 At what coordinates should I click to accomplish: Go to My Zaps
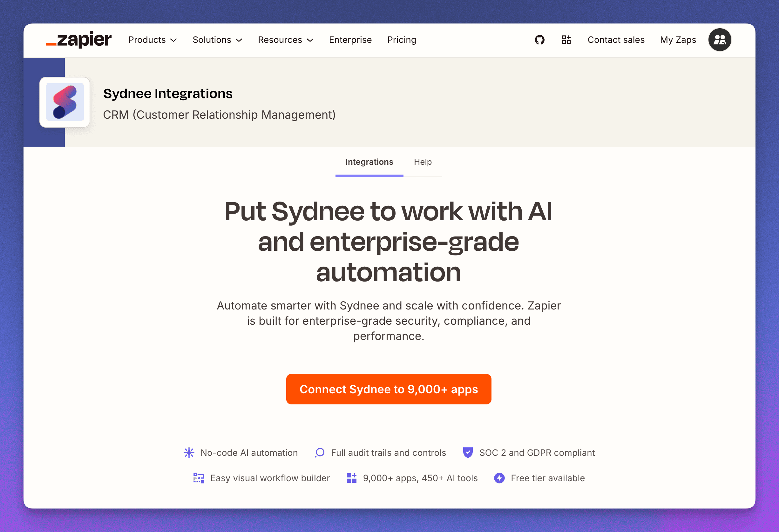(678, 40)
